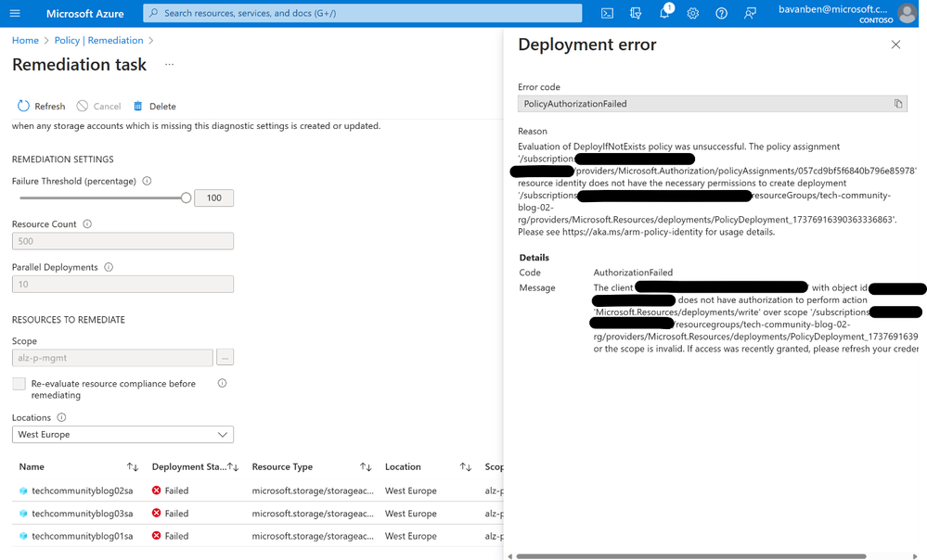Delete the remediation task
Image resolution: width=927 pixels, height=560 pixels.
click(154, 107)
